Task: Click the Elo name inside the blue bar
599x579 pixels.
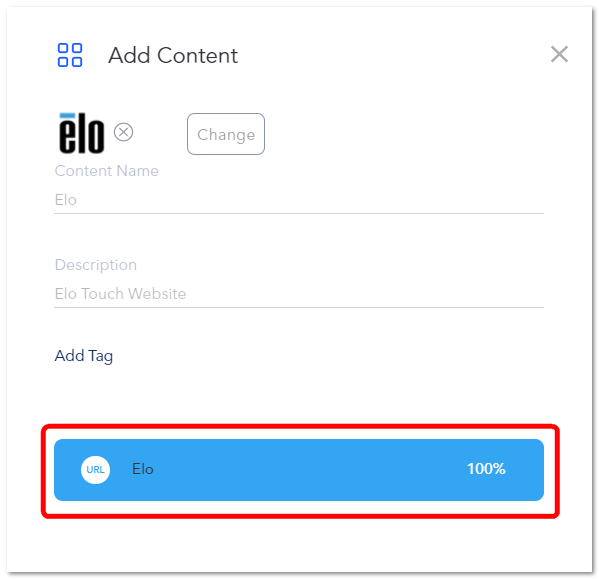Action: coord(142,469)
